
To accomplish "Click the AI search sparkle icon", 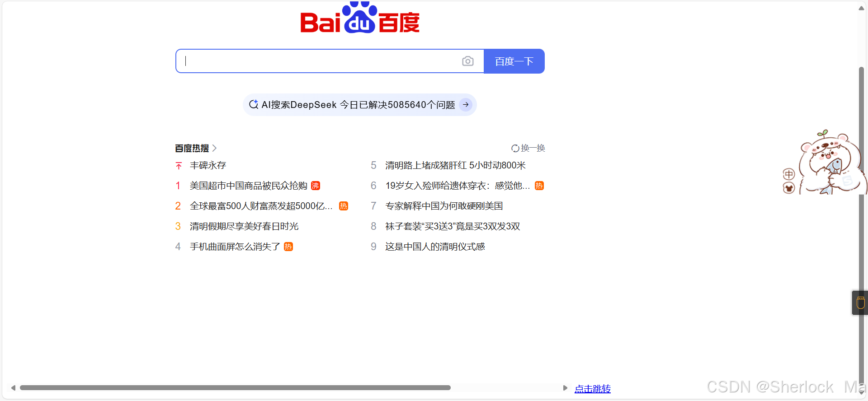I will pos(254,104).
